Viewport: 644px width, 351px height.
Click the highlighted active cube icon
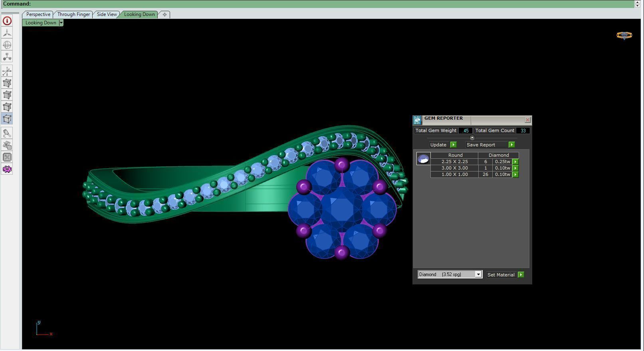[x=7, y=119]
